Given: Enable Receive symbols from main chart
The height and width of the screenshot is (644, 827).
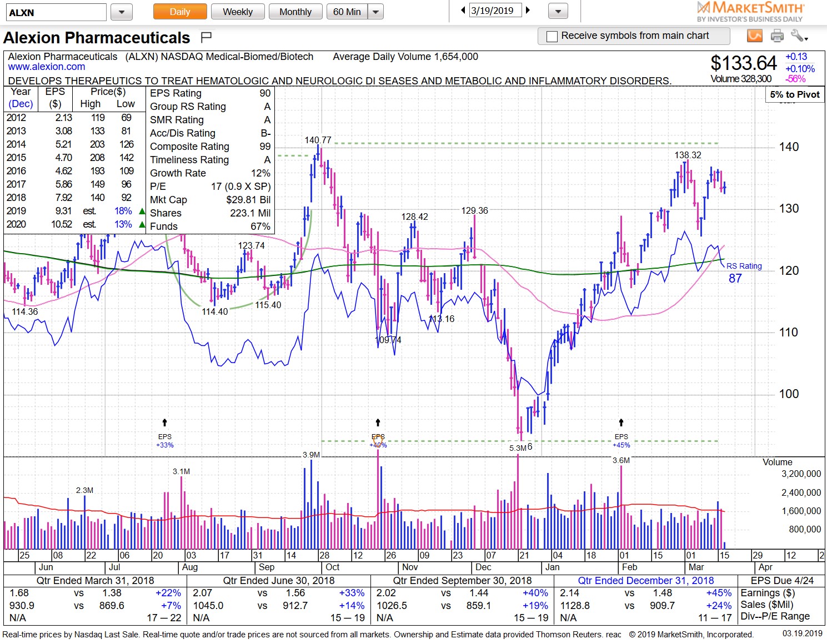Looking at the screenshot, I should (x=552, y=36).
